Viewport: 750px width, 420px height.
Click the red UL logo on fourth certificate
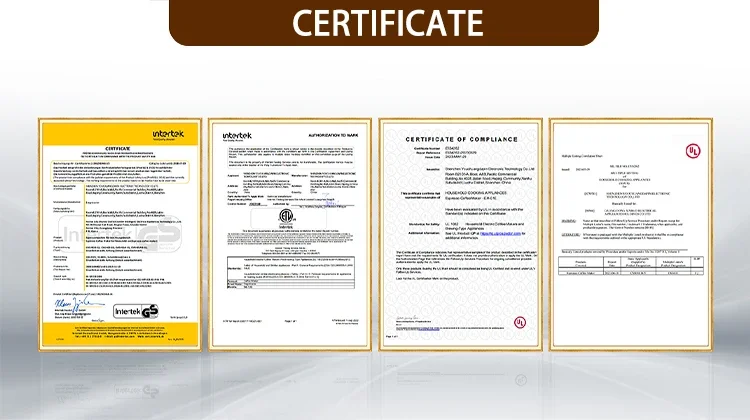[693, 151]
